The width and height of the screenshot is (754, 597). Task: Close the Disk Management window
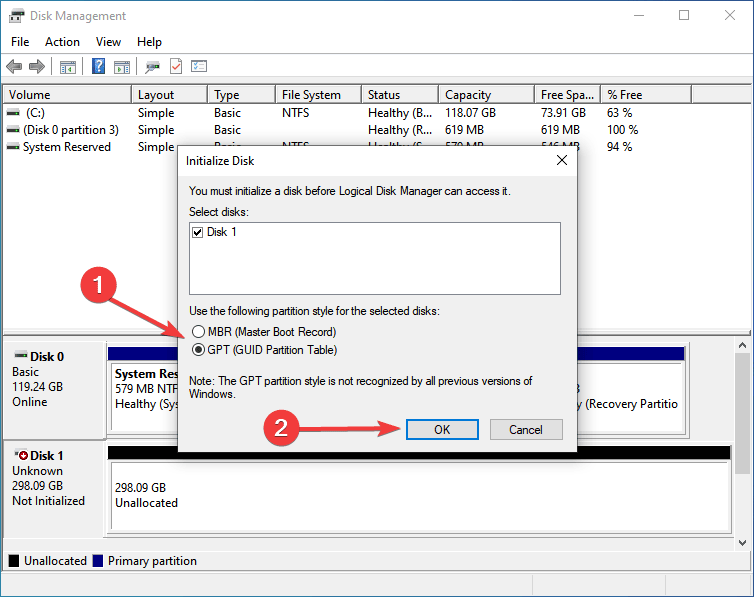[730, 15]
